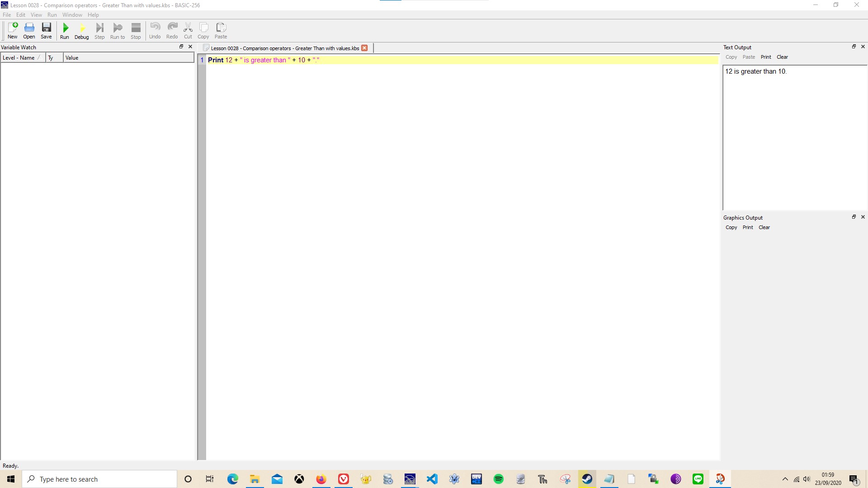This screenshot has height=488, width=868.
Task: Click the Windows taskbar search box
Action: click(x=99, y=479)
